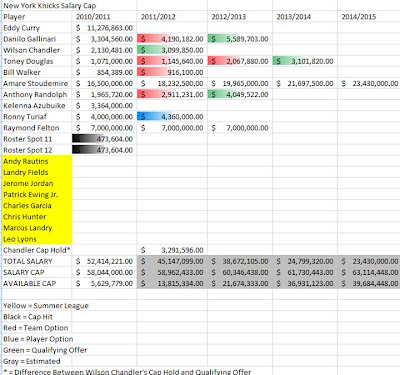Image resolution: width=400 pixels, height=375 pixels.
Task: Select gray available cap 36,931,123.00 cell
Action: (305, 283)
